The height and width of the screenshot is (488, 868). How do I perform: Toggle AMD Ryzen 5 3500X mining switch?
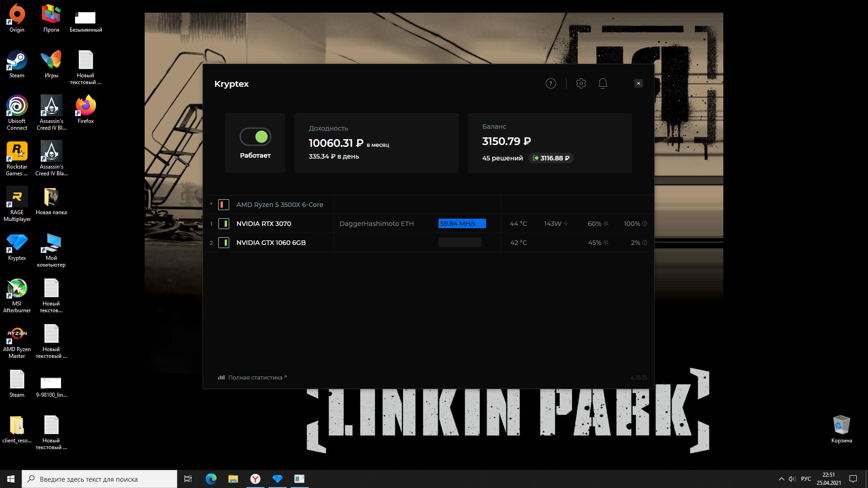point(224,205)
